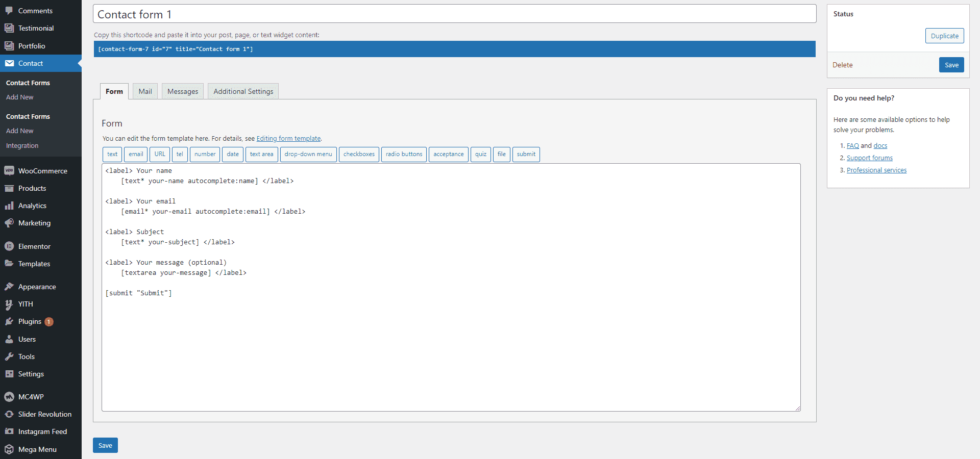Viewport: 980px width, 459px height.
Task: Insert a tel field tag
Action: point(180,154)
